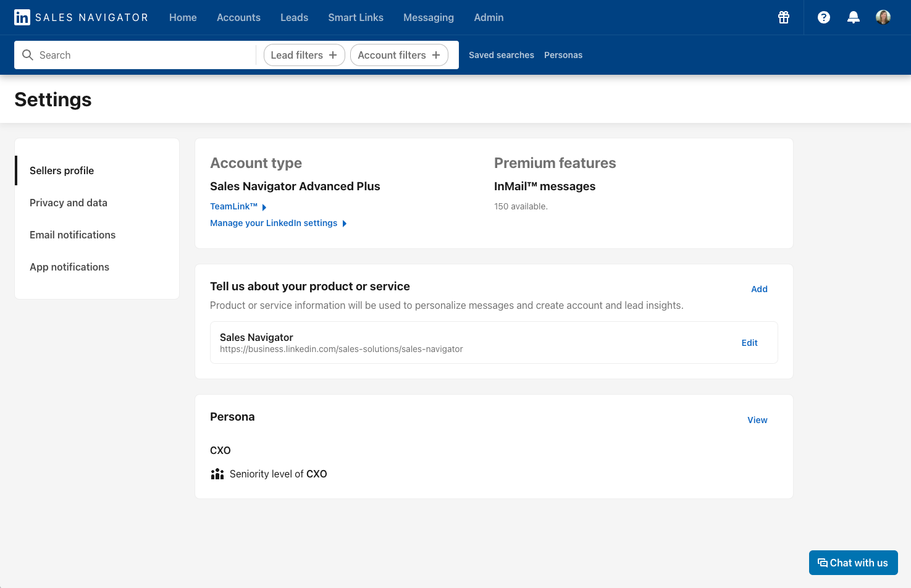
Task: Open Manage your LinkedIn settings link
Action: pyautogui.click(x=278, y=223)
